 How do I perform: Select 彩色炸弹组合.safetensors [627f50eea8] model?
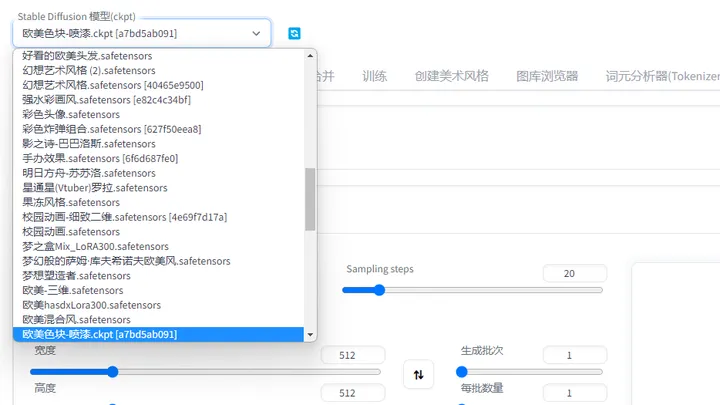(x=158, y=129)
